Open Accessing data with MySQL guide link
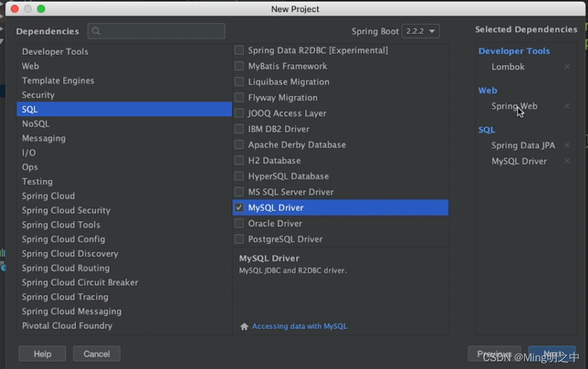Screen dimensions: 588x369 click(300, 326)
